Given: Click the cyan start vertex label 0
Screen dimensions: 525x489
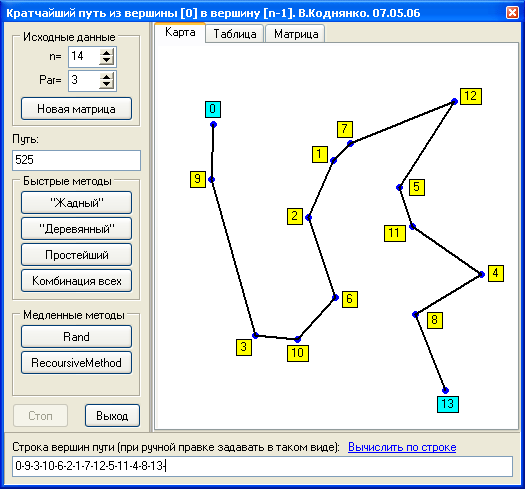Looking at the screenshot, I should (213, 109).
